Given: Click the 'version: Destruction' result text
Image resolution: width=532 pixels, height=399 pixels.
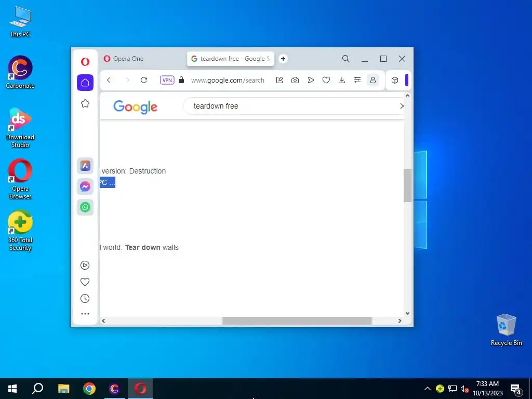Looking at the screenshot, I should (134, 171).
